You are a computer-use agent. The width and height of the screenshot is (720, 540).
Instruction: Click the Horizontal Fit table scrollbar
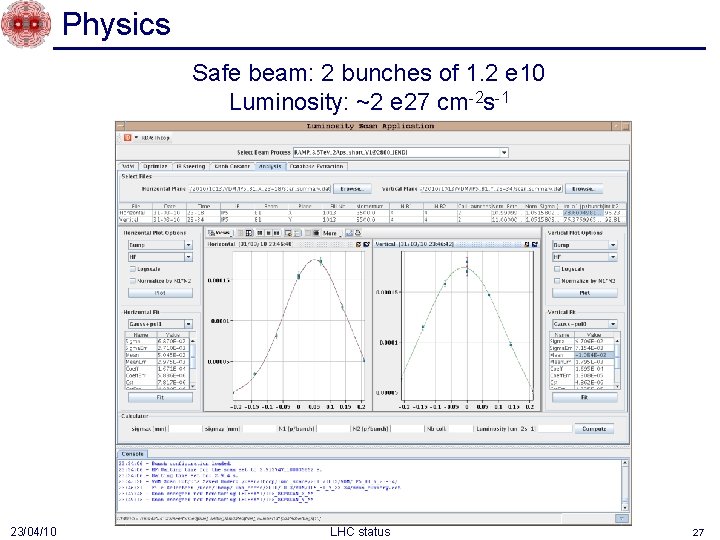tap(193, 364)
